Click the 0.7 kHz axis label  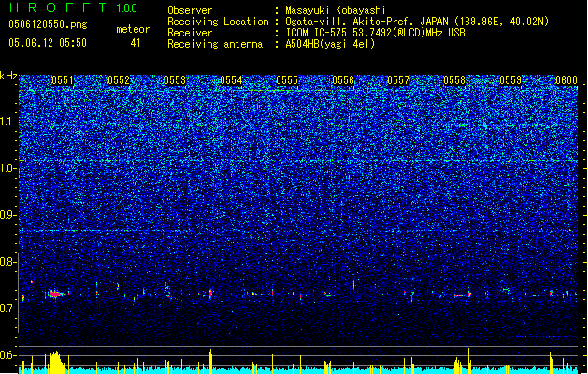8,309
